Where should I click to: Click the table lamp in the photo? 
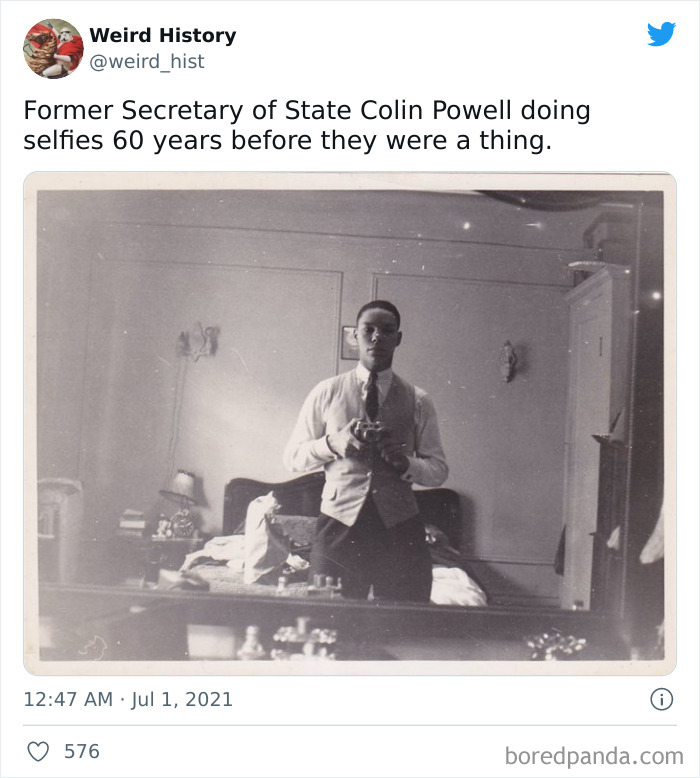pos(181,488)
